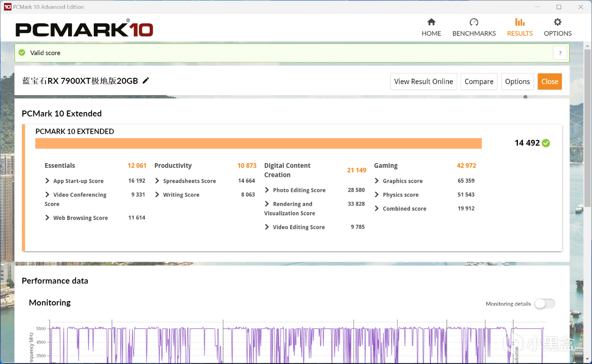Image resolution: width=592 pixels, height=364 pixels.
Task: Click the overall score 14 492
Action: coord(527,143)
